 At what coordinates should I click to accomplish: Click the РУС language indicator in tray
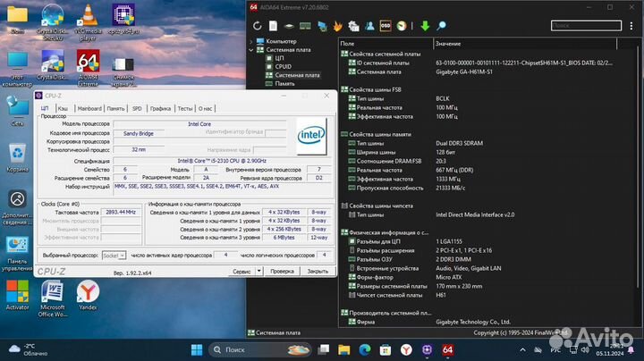(x=555, y=350)
